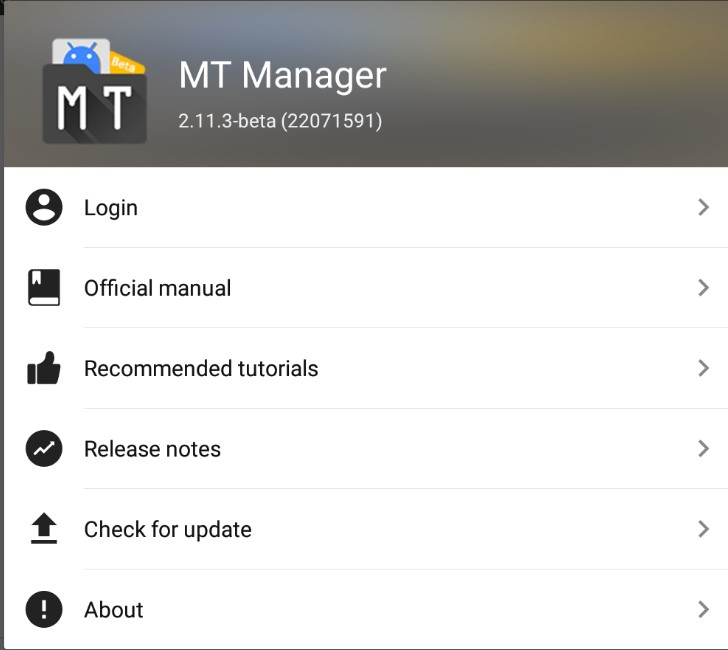The width and height of the screenshot is (728, 650).
Task: Click the Release notes trend-graph icon
Action: click(44, 449)
